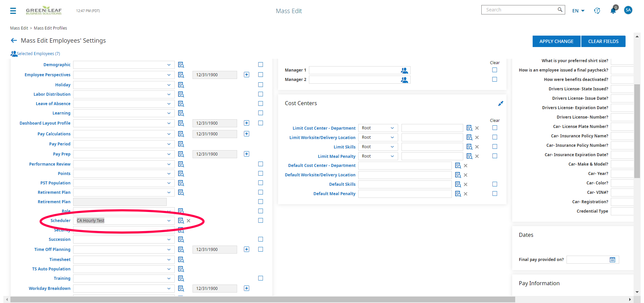Clear the Scheduler value with X
Screen dimensions: 644x303
(x=189, y=221)
